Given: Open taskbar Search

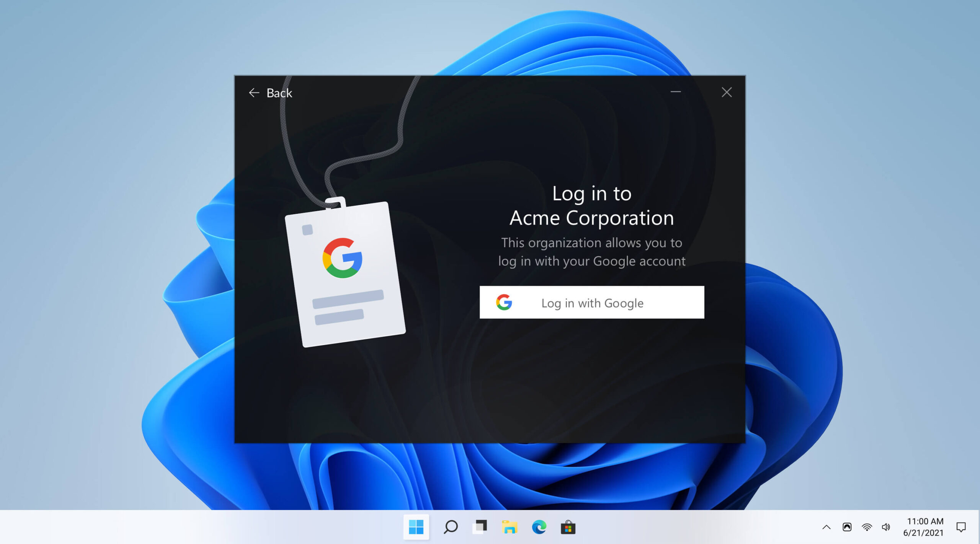Looking at the screenshot, I should (x=451, y=527).
